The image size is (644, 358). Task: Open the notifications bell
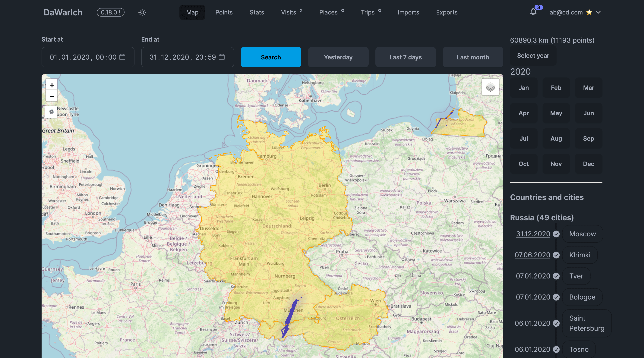click(533, 12)
